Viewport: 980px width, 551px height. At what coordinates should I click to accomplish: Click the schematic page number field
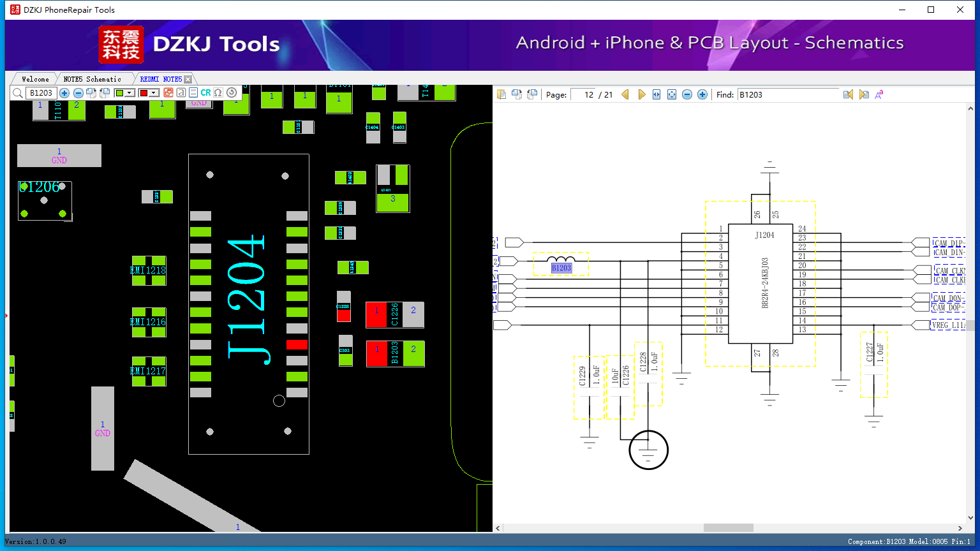(583, 94)
